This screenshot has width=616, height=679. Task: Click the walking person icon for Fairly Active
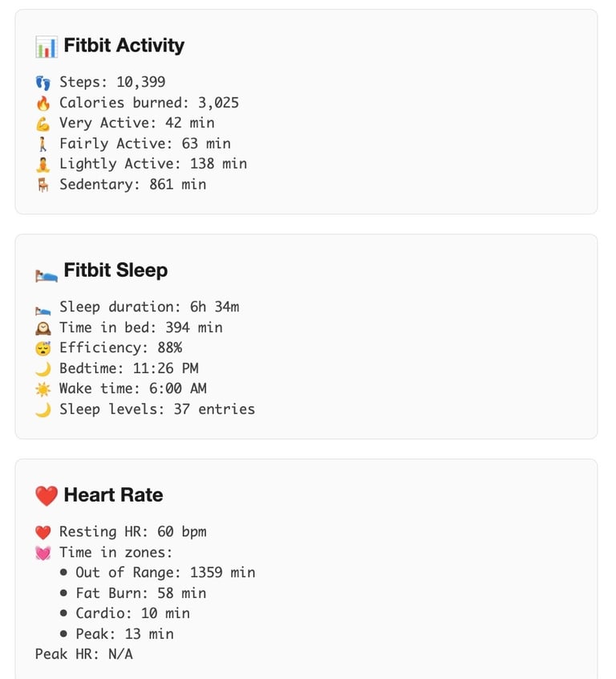43,144
